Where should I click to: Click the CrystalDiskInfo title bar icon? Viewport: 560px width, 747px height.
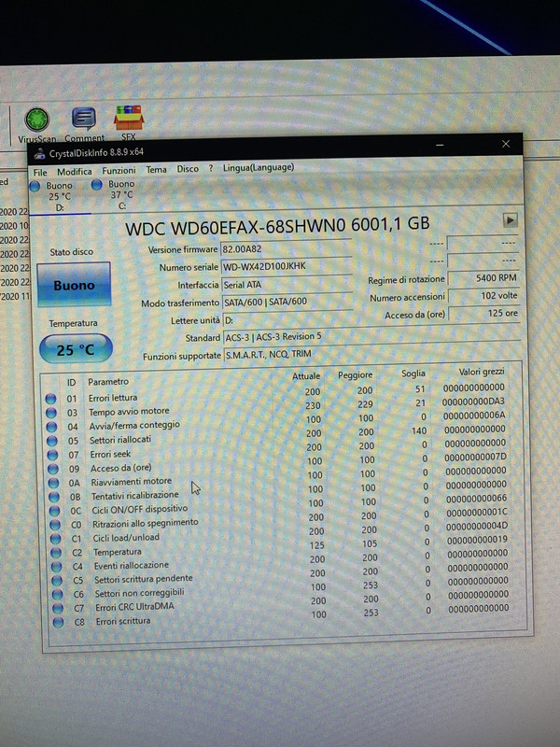(x=39, y=154)
